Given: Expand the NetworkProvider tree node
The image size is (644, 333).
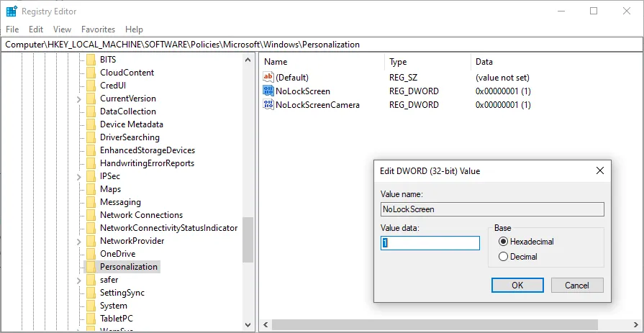Looking at the screenshot, I should click(78, 241).
